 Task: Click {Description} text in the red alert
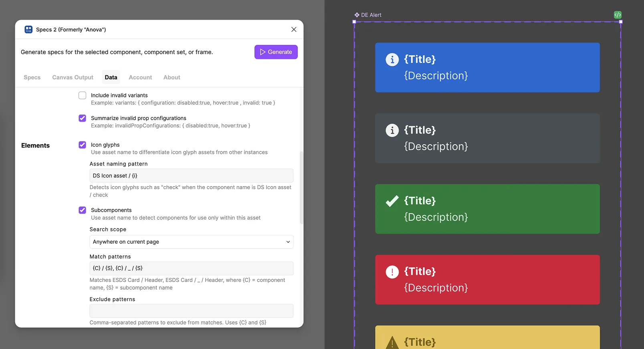coord(436,288)
